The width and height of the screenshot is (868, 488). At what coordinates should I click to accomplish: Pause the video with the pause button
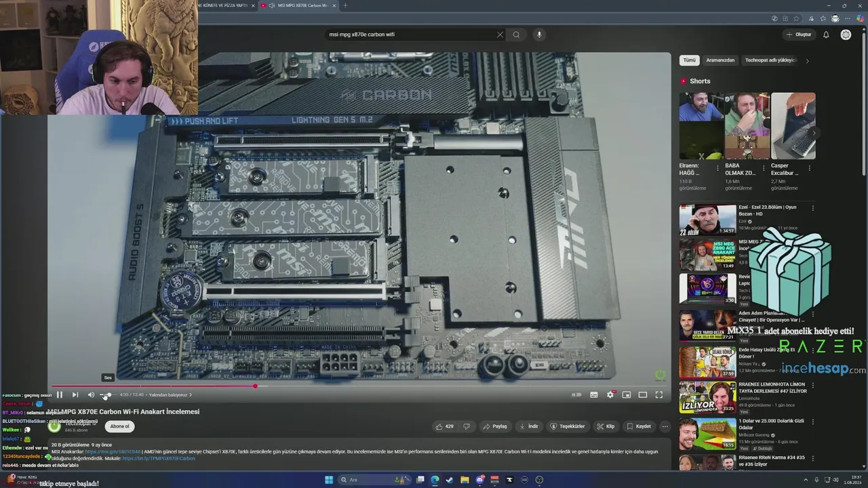click(x=59, y=394)
